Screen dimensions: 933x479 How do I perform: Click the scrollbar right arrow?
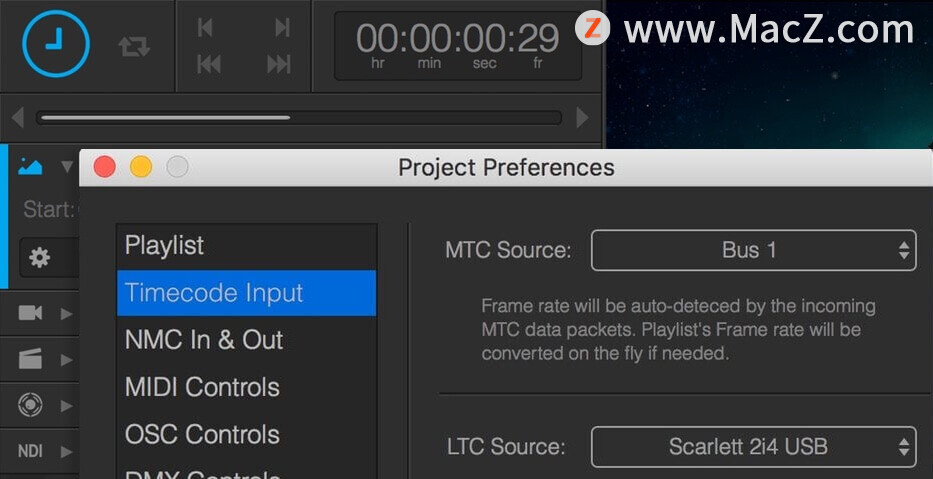click(x=583, y=118)
